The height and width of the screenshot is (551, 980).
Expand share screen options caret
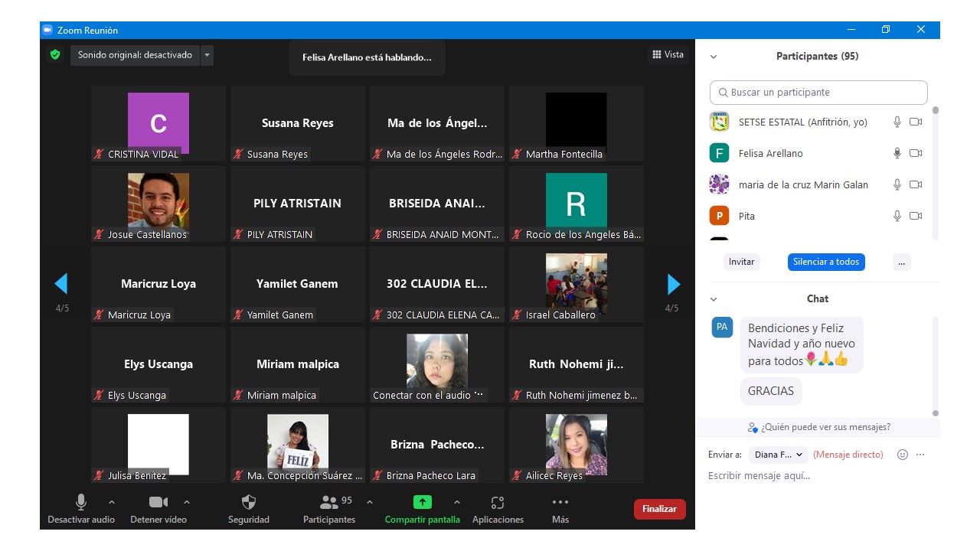pos(457,502)
